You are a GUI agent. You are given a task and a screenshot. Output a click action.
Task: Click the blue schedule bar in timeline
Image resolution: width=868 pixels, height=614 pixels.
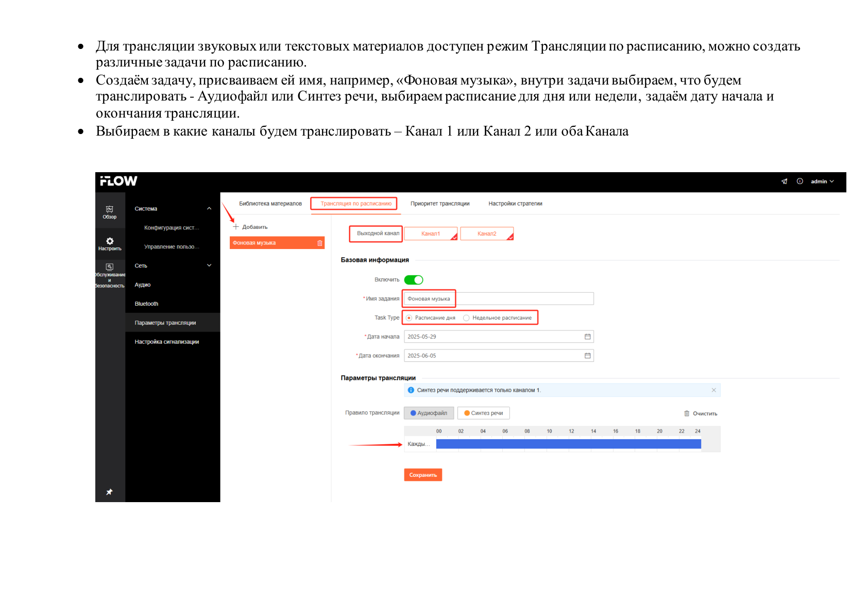coord(568,444)
